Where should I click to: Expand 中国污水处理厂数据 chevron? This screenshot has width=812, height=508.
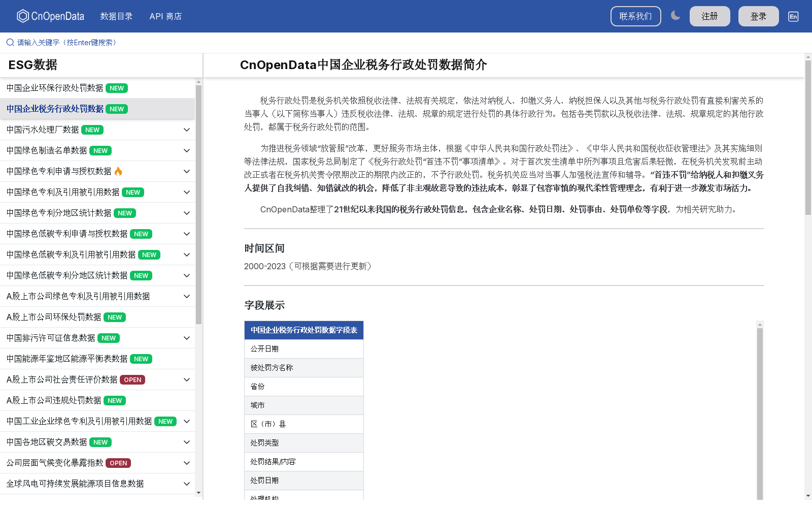tap(186, 130)
